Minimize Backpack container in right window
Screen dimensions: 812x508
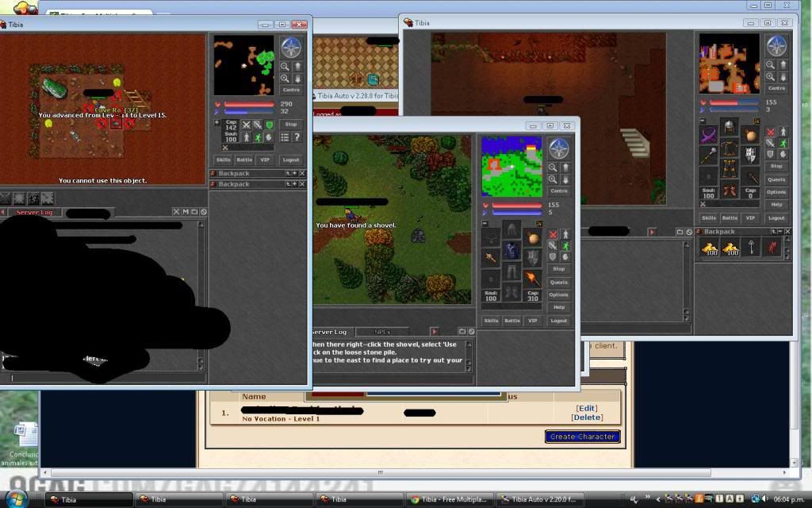point(780,231)
